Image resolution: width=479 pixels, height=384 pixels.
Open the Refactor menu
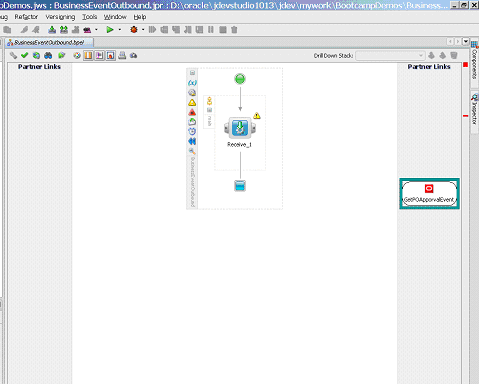pyautogui.click(x=26, y=17)
